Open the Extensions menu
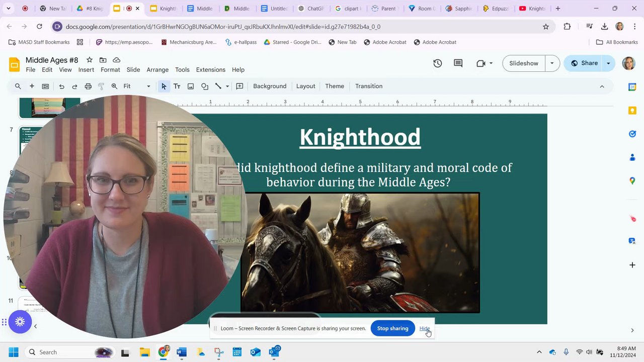The image size is (644, 362). [x=211, y=70]
